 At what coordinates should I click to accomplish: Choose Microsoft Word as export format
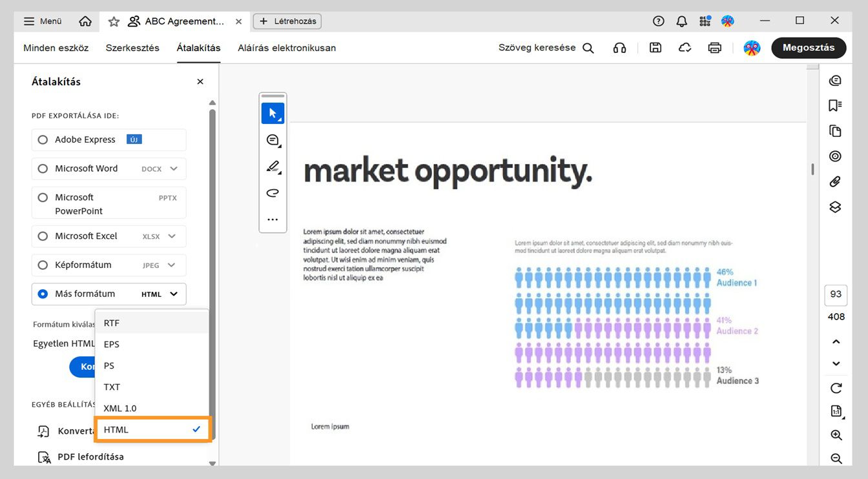point(42,168)
